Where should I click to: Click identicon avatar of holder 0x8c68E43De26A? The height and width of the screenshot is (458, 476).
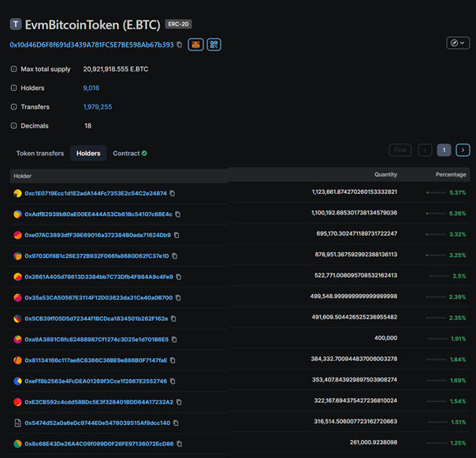17,444
